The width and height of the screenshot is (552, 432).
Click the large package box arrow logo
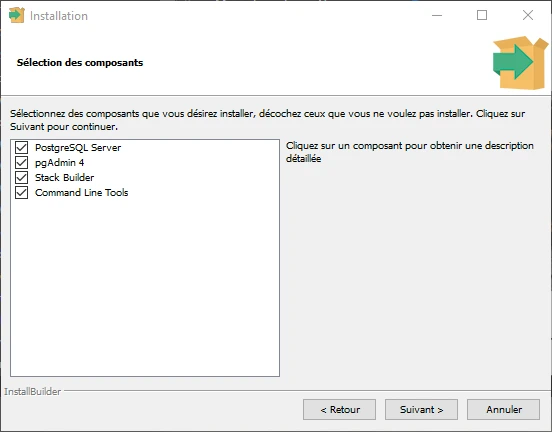coord(520,63)
